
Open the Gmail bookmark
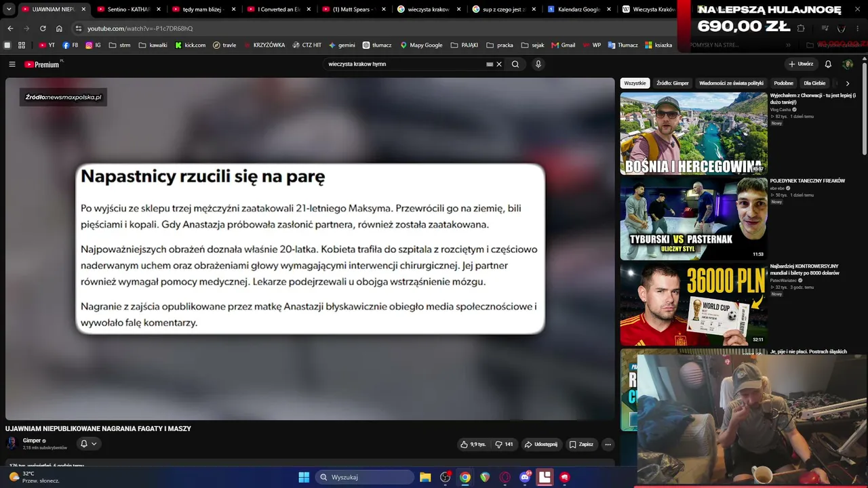pos(564,45)
